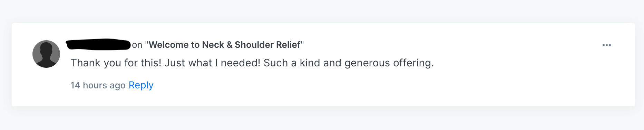Screen dimensions: 644x130
Task: Click the words "generous offering" in the comment
Action: (389, 63)
